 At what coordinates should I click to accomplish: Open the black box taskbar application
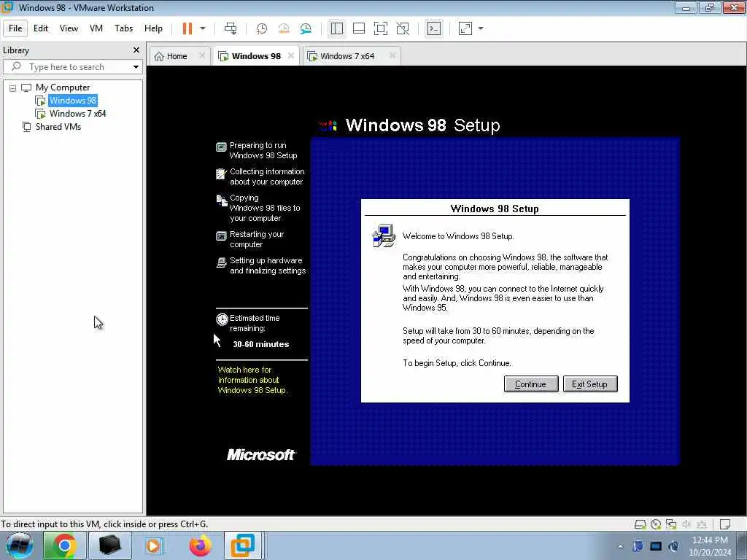[109, 545]
